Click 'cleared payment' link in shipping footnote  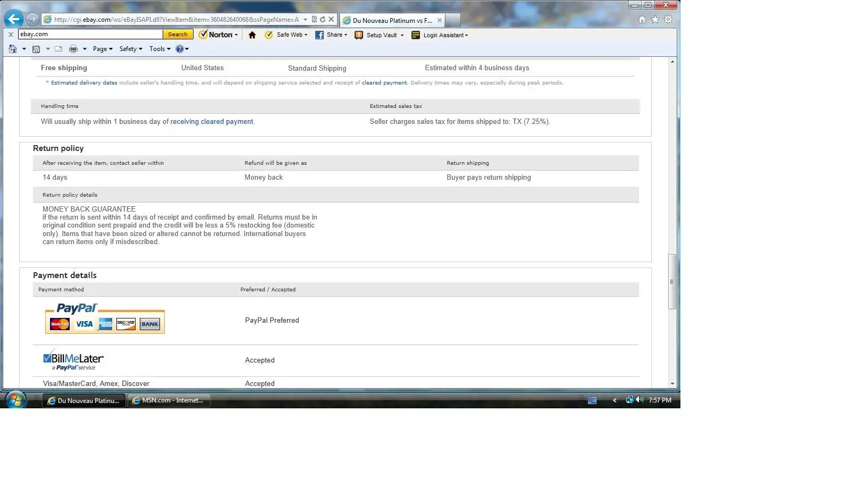coord(384,83)
